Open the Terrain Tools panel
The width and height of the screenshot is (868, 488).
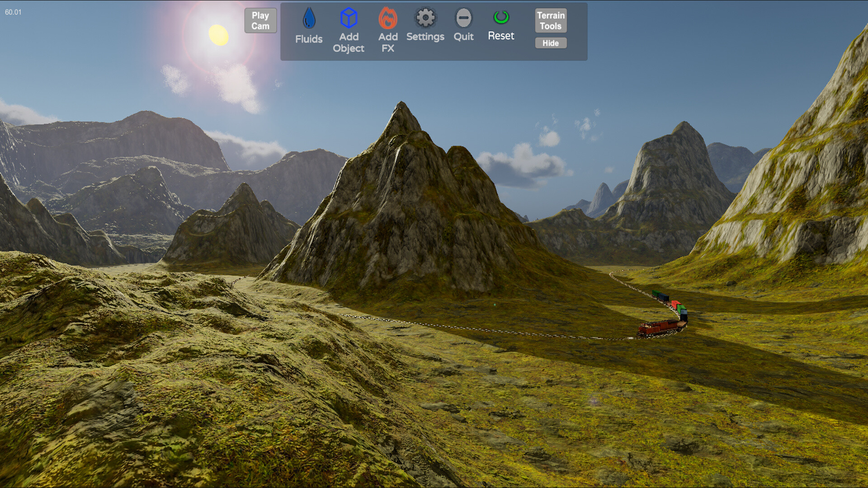[x=550, y=20]
